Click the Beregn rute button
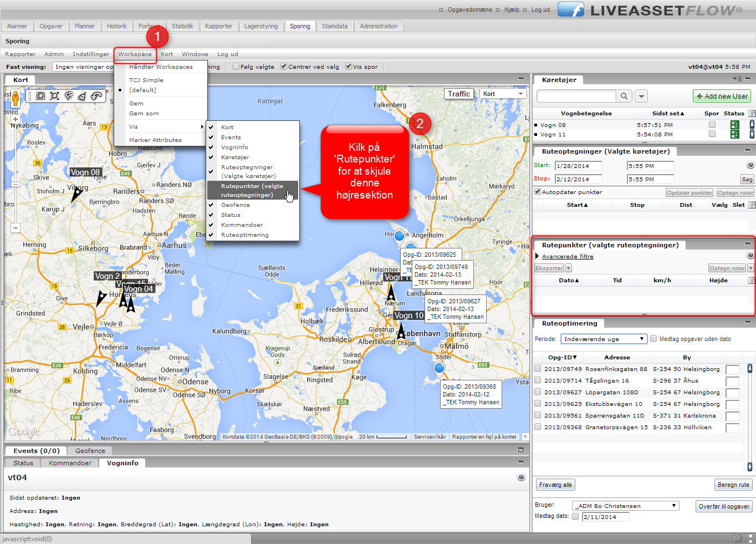Viewport: 756px width, 544px height. [733, 485]
